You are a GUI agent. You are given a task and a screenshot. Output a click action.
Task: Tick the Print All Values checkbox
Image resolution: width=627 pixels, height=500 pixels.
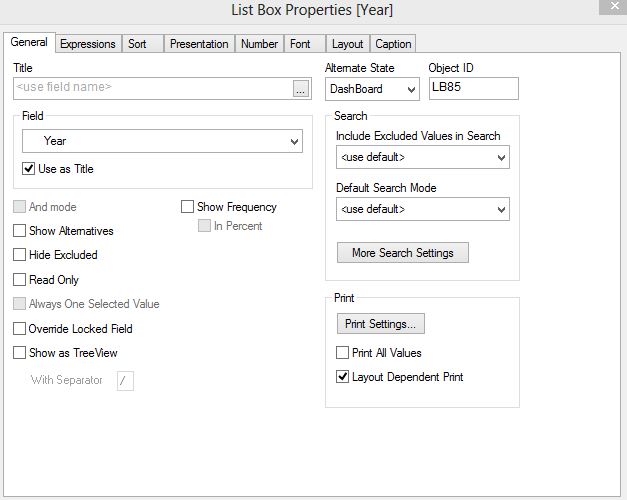point(343,353)
